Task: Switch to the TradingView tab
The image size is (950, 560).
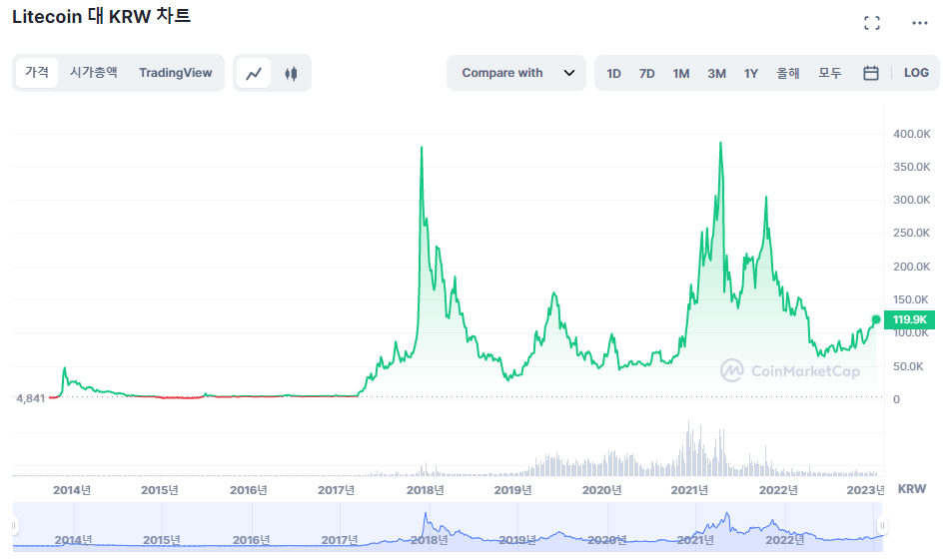Action: pyautogui.click(x=176, y=73)
